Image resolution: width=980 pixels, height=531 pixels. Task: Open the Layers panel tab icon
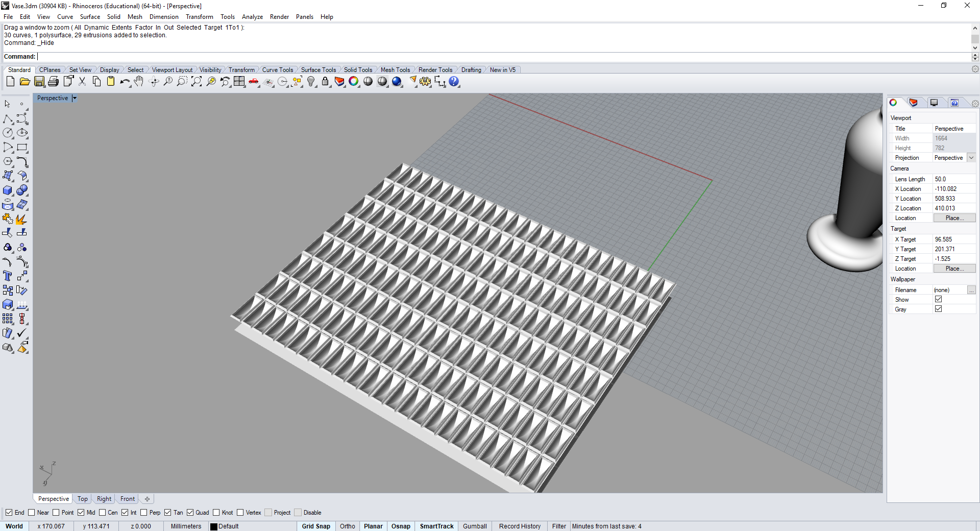(913, 103)
